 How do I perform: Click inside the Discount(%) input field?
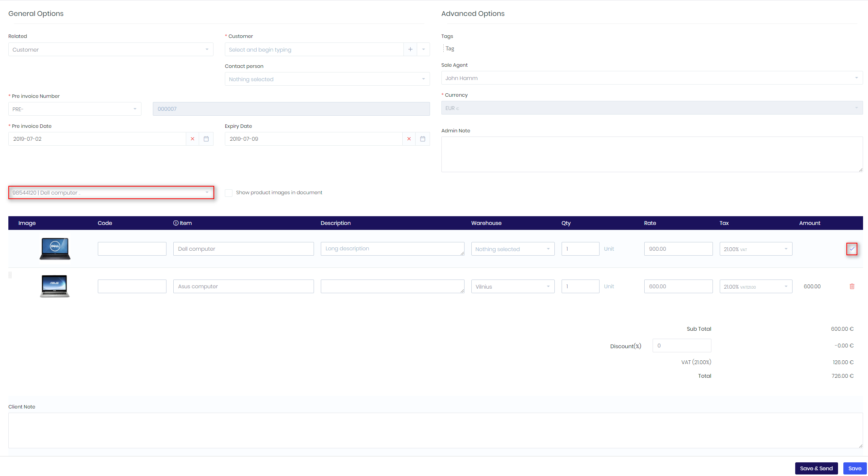tap(681, 346)
